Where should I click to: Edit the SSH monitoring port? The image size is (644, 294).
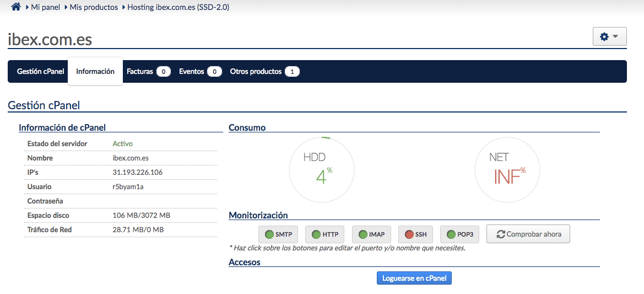point(415,235)
